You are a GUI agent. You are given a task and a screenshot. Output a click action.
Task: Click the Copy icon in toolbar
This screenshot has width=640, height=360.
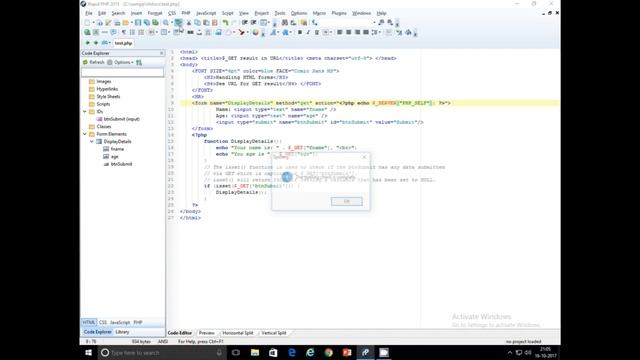pyautogui.click(x=198, y=22)
